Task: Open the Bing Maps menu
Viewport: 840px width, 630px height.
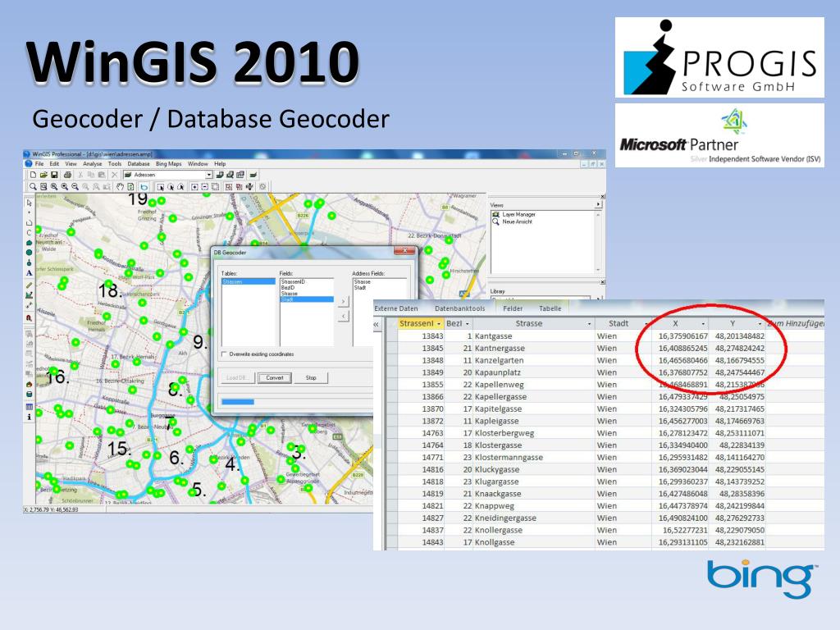Action: click(169, 164)
